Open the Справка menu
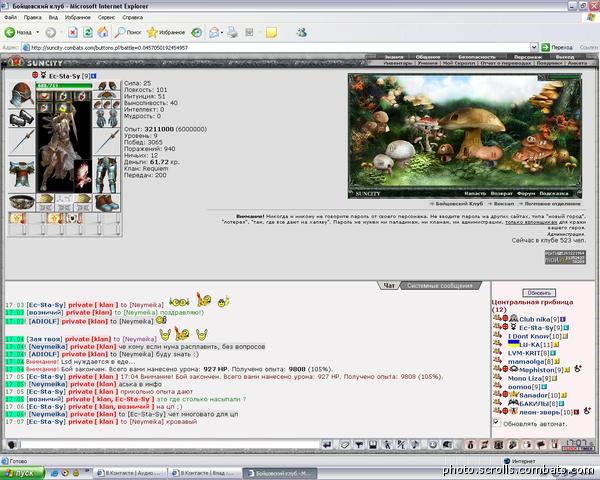This screenshot has height=480, width=600. (132, 17)
